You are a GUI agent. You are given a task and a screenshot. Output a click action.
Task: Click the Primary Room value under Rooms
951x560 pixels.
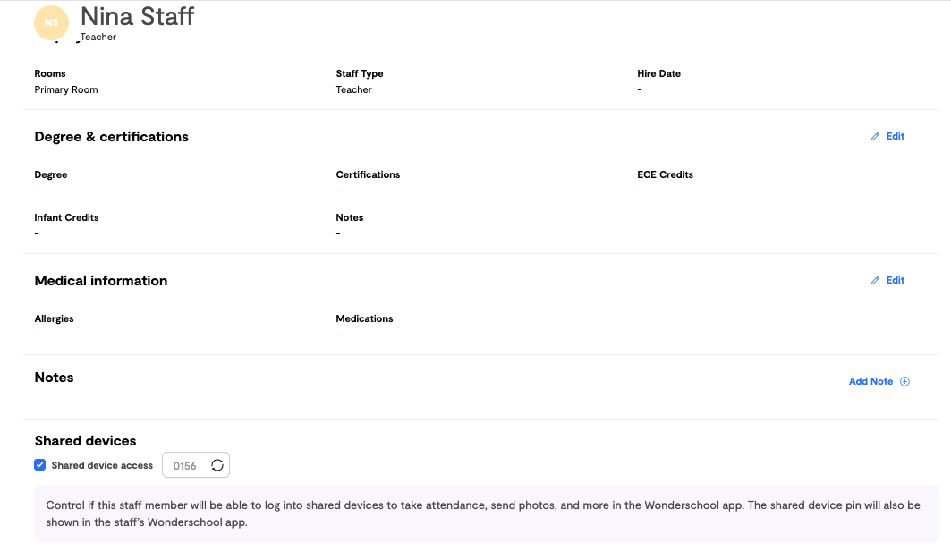click(x=66, y=89)
